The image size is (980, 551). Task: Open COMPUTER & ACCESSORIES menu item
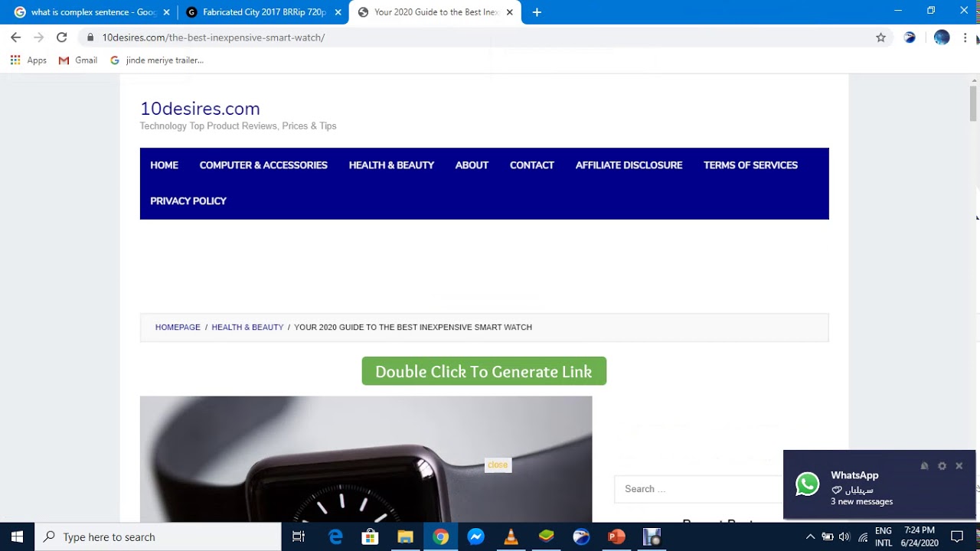coord(263,165)
